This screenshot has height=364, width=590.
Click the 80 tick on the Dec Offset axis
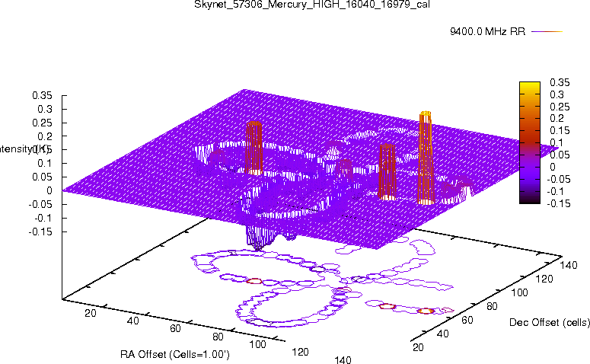pos(492,306)
